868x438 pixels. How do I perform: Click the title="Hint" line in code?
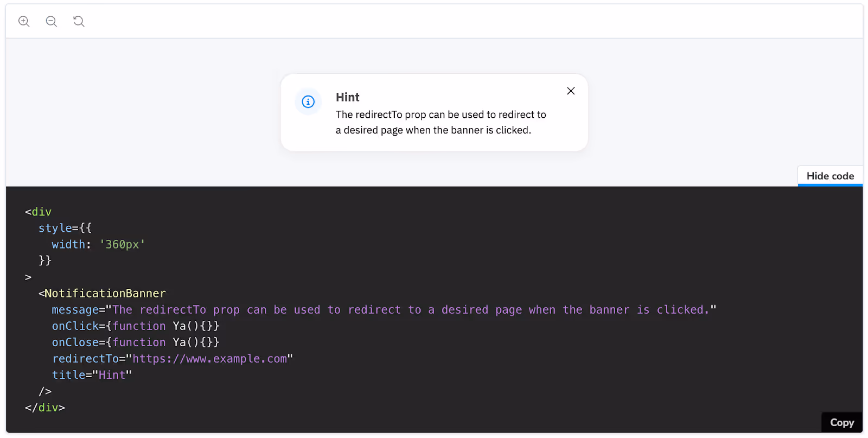pos(92,374)
